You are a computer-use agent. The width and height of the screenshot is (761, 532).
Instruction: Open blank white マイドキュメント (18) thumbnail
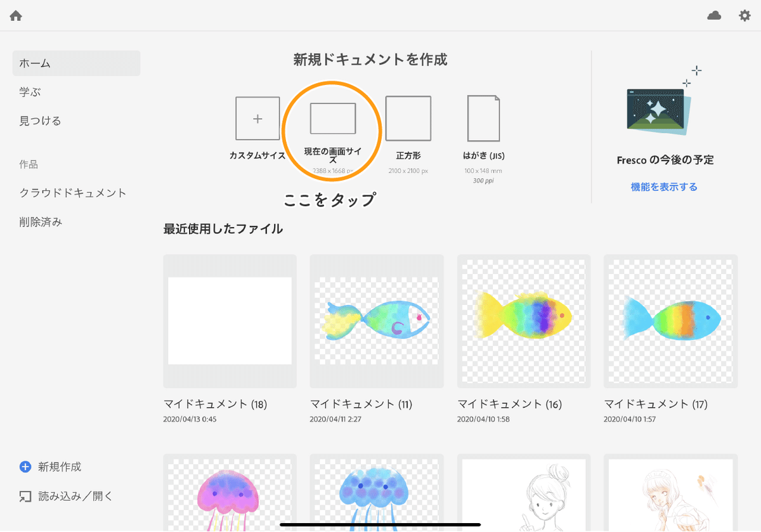[x=230, y=321]
